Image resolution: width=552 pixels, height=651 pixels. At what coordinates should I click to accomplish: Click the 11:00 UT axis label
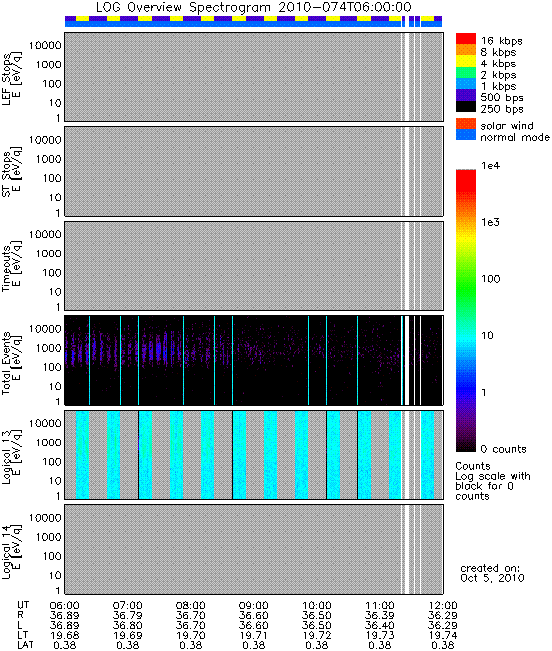(380, 605)
